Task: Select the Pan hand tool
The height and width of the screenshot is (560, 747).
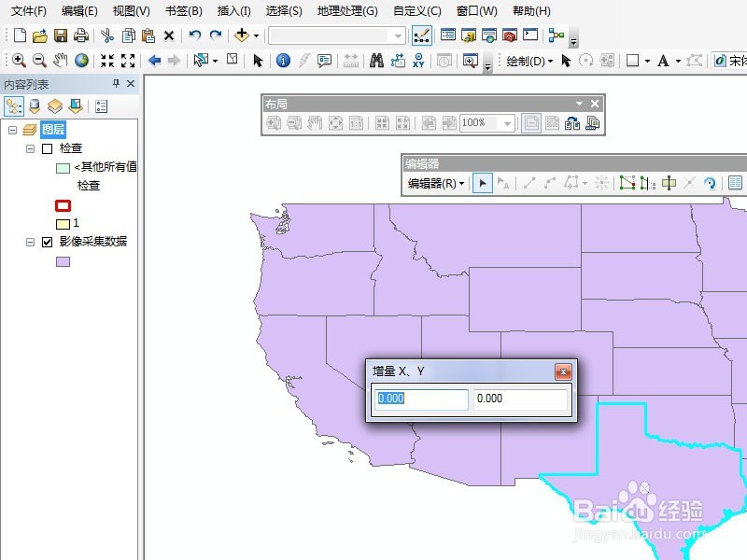Action: click(60, 61)
